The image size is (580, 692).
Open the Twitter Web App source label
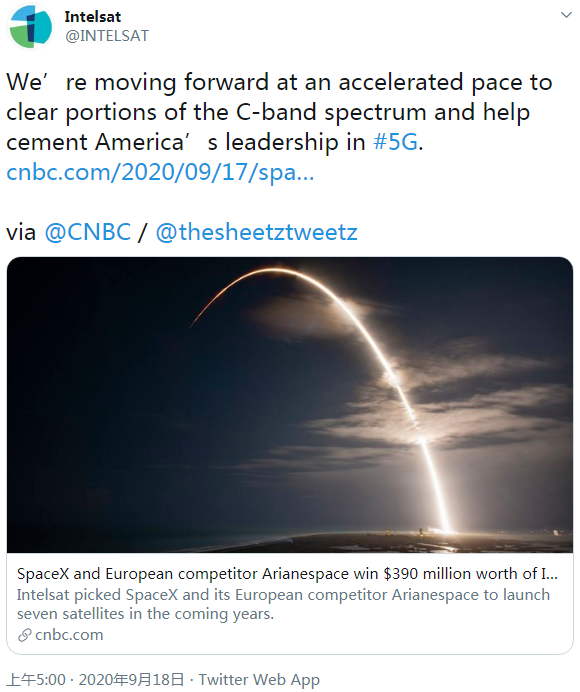coord(259,680)
